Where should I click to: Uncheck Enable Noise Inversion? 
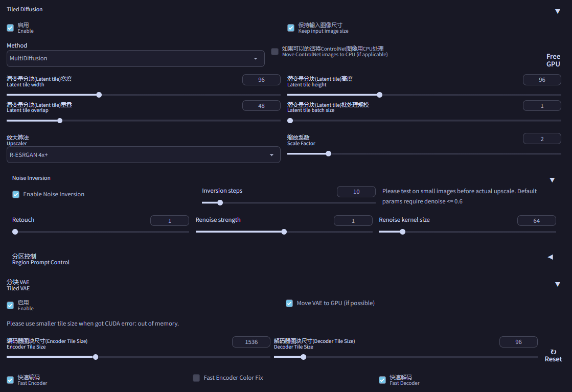15,194
